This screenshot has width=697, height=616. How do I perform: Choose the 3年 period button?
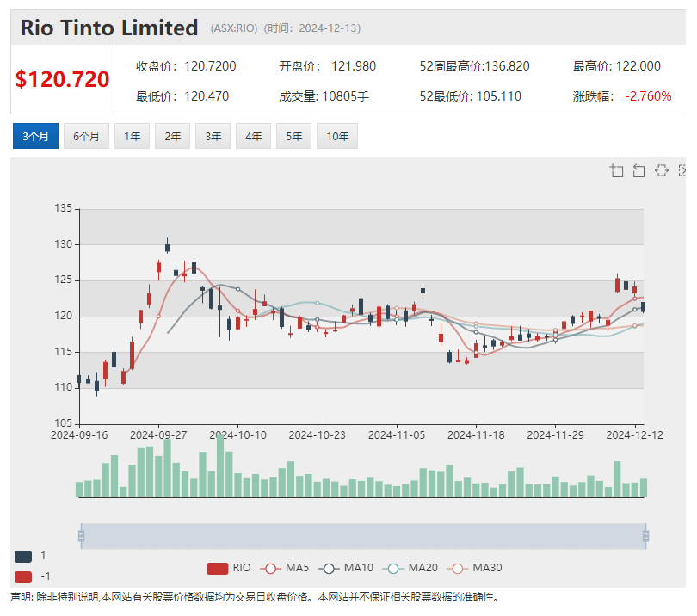click(213, 136)
